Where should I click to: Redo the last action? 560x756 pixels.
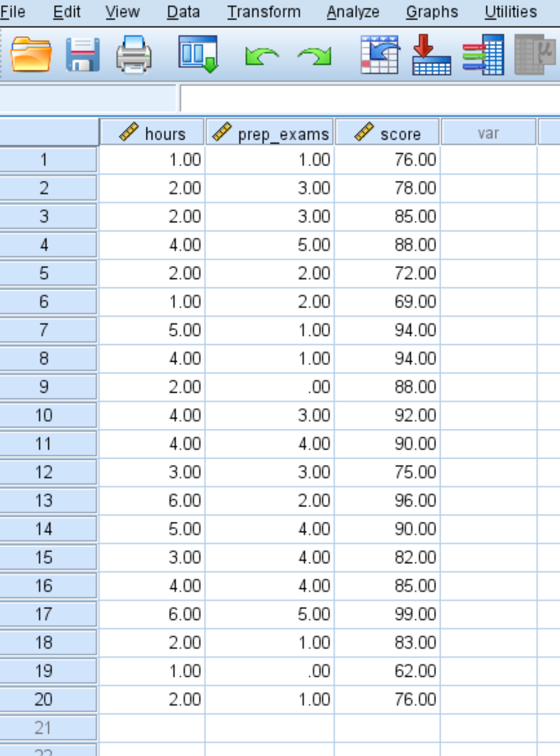(x=315, y=56)
